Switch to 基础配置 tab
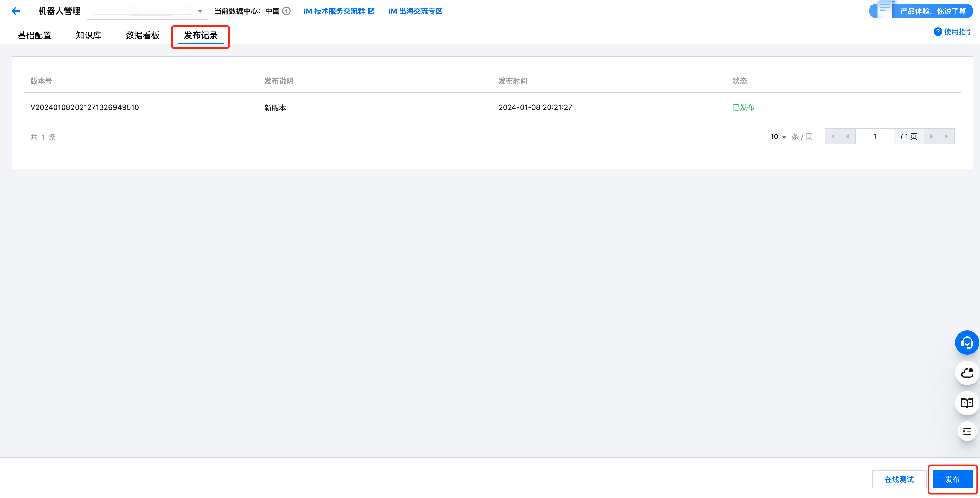The width and height of the screenshot is (980, 498). (35, 36)
